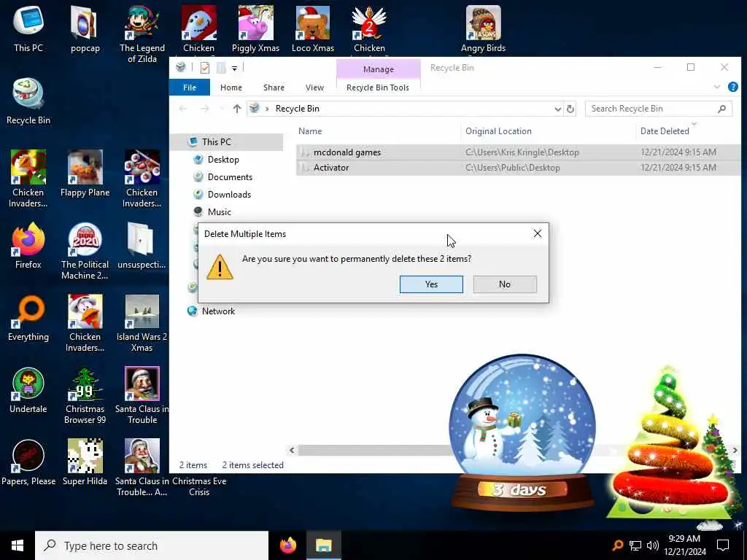Click the taskbar Type here to search box
The image size is (747, 560).
152,545
